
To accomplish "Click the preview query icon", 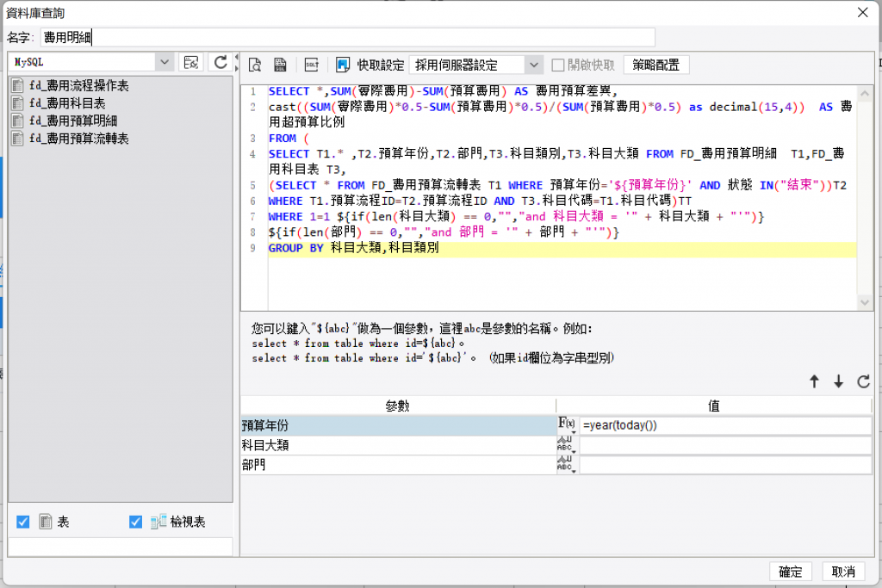I will [255, 65].
